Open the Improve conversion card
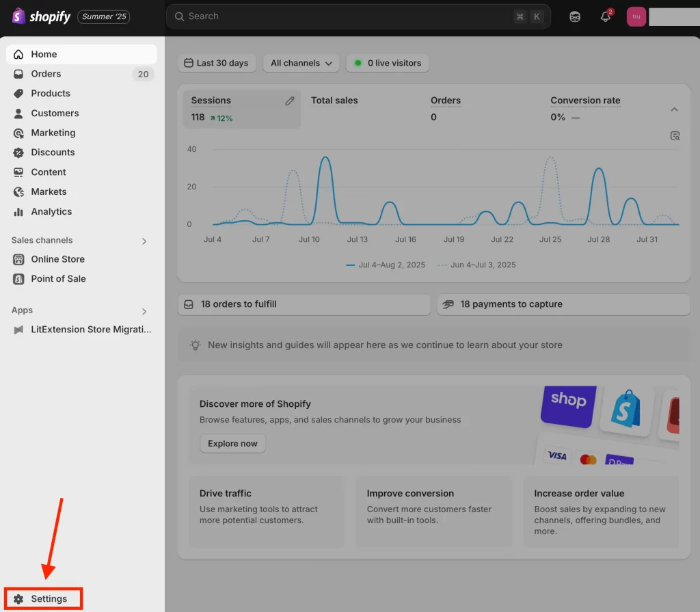 coord(433,512)
